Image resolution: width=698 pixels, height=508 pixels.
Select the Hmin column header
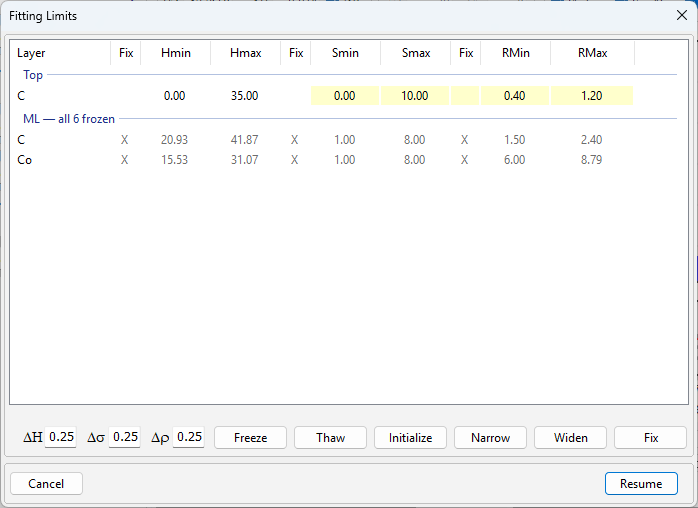pos(176,53)
